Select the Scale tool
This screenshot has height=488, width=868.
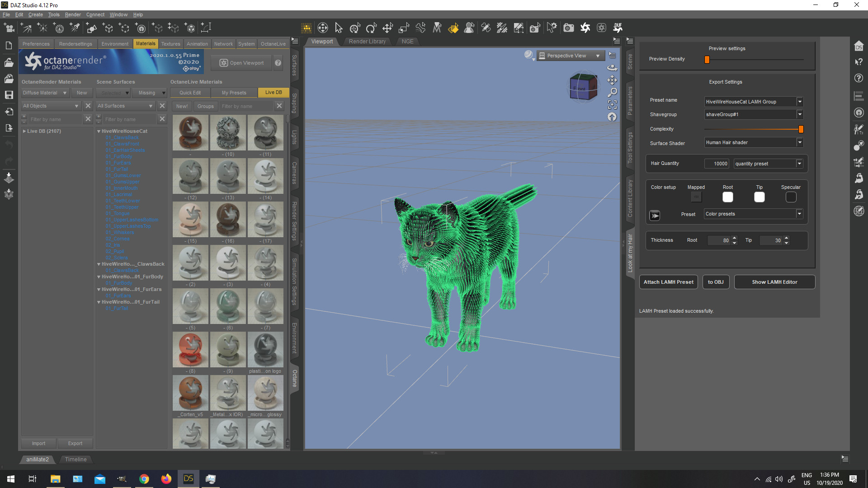[404, 28]
